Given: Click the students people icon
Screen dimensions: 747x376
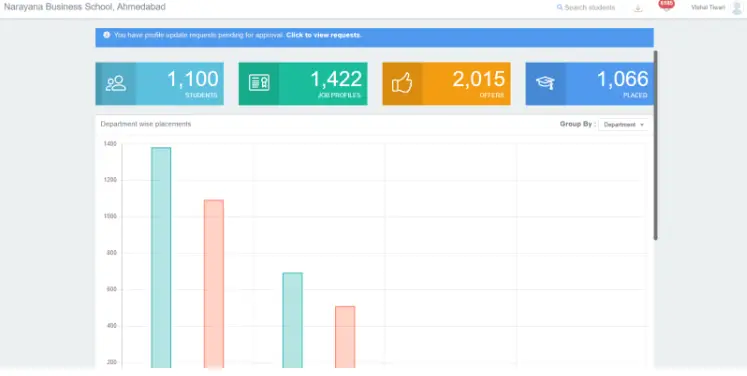Looking at the screenshot, I should tap(116, 83).
